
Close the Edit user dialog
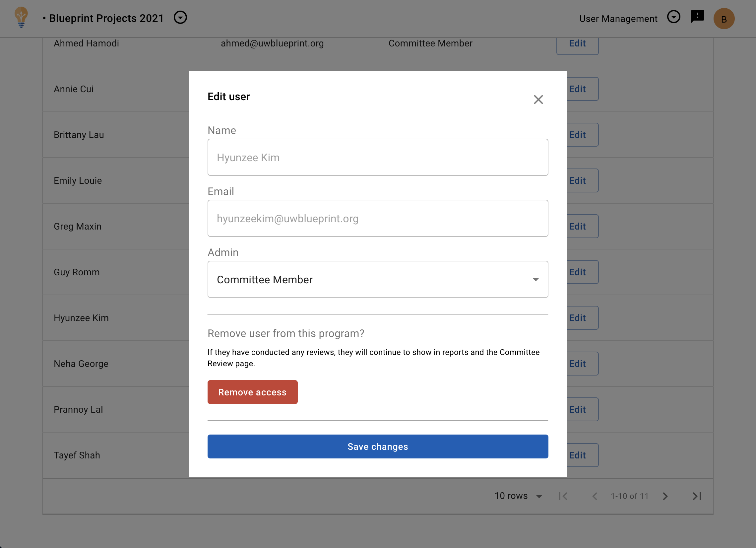coord(538,100)
